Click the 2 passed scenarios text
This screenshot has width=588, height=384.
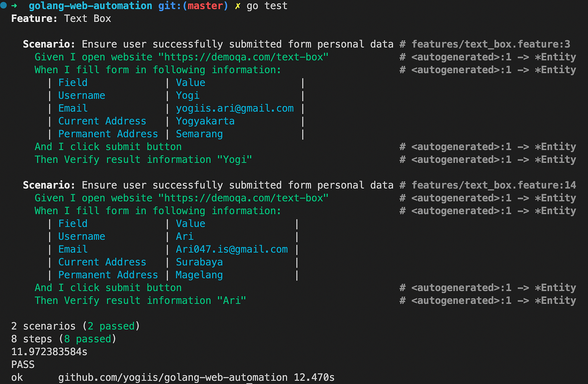tap(111, 326)
